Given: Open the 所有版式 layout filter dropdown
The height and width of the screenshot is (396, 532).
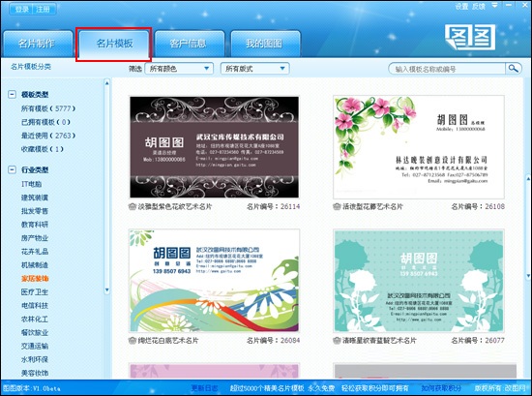Looking at the screenshot, I should tap(254, 69).
